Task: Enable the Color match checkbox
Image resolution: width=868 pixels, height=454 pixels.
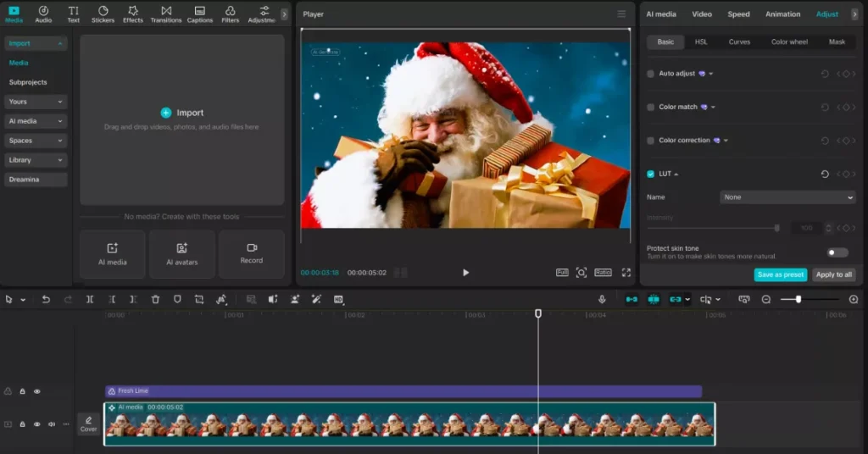Action: [650, 107]
